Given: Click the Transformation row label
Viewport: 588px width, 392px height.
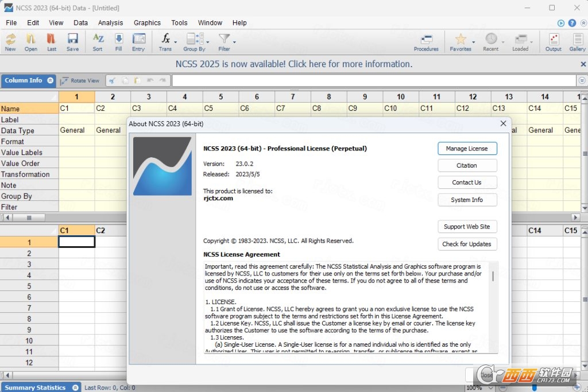Looking at the screenshot, I should (29, 174).
